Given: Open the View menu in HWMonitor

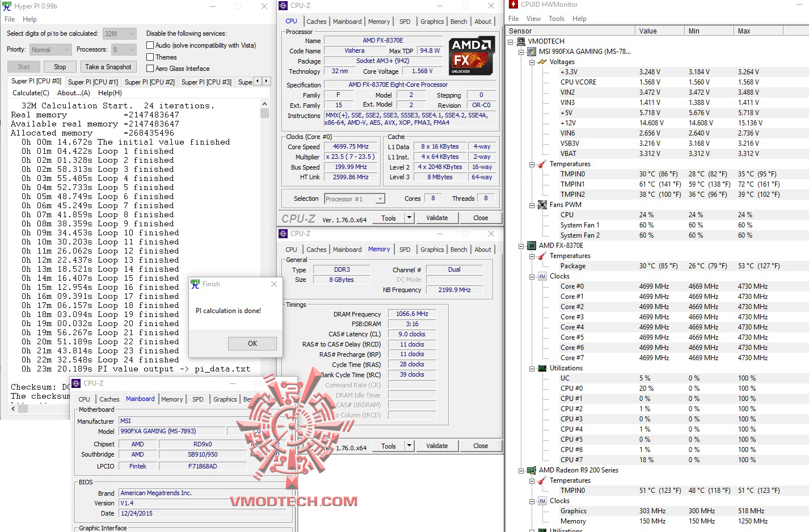Looking at the screenshot, I should [x=533, y=19].
